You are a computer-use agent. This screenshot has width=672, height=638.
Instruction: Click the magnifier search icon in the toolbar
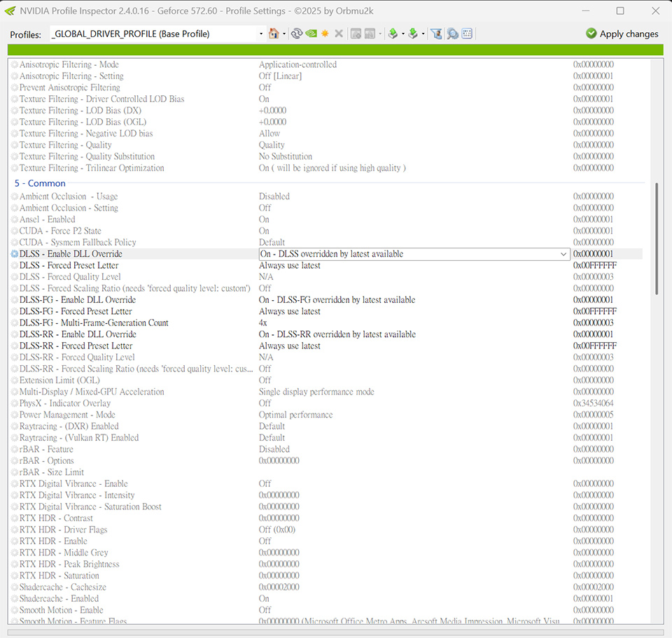click(x=451, y=33)
